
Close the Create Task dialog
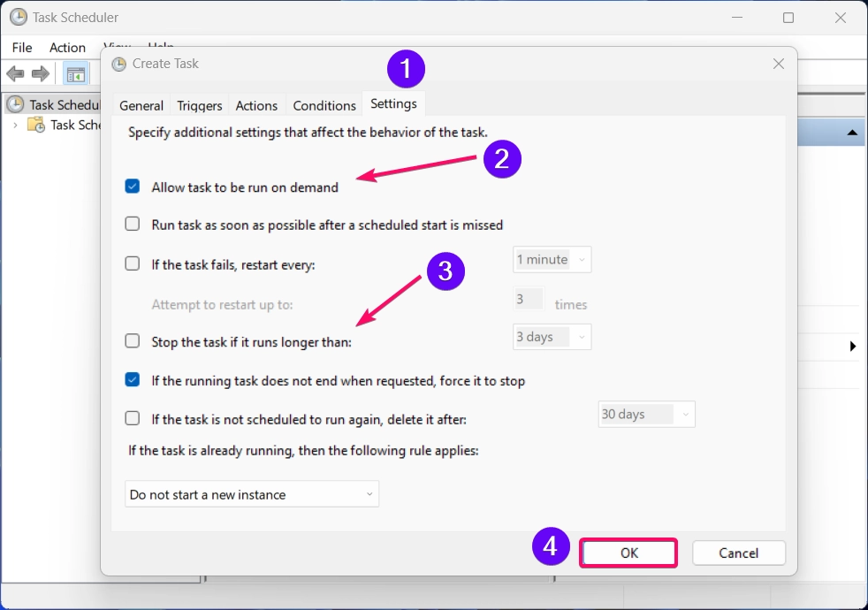pyautogui.click(x=779, y=64)
